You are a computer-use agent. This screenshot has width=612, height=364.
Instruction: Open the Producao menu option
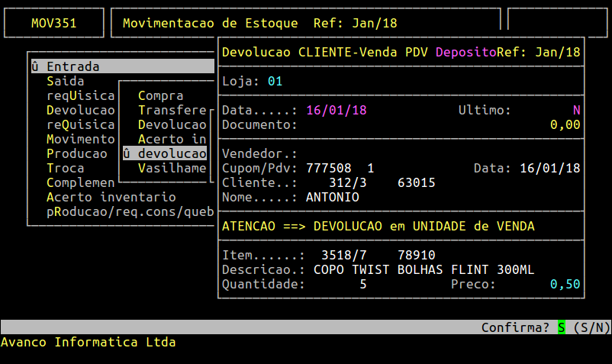click(76, 153)
